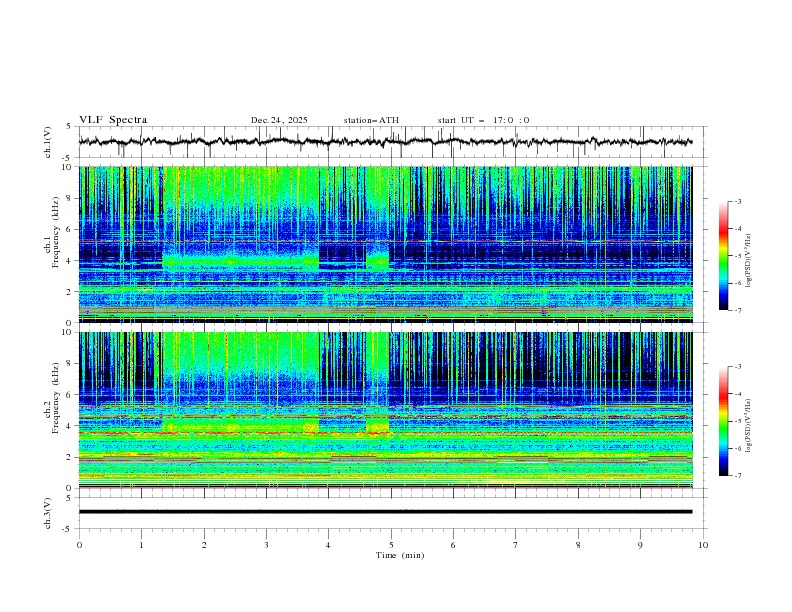Screen dimensions: 792x612
Task: Click the ch.2 "Frequency (kHz)" axis label
Action: pyautogui.click(x=56, y=398)
